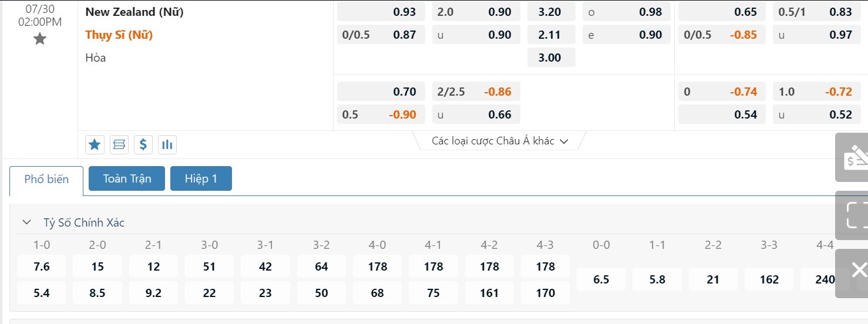Choose 1-1 correct score odds 5.8
This screenshot has width=868, height=324.
(657, 279)
